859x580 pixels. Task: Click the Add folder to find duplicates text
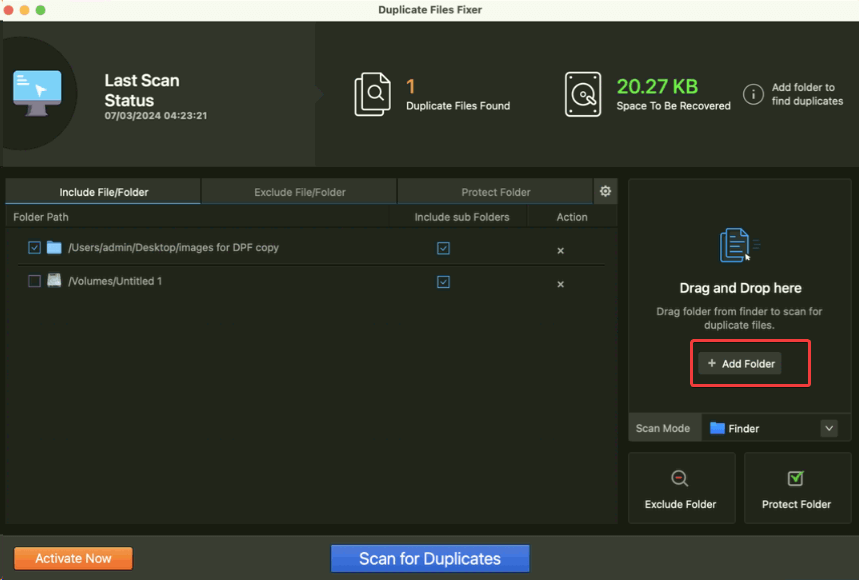point(807,94)
